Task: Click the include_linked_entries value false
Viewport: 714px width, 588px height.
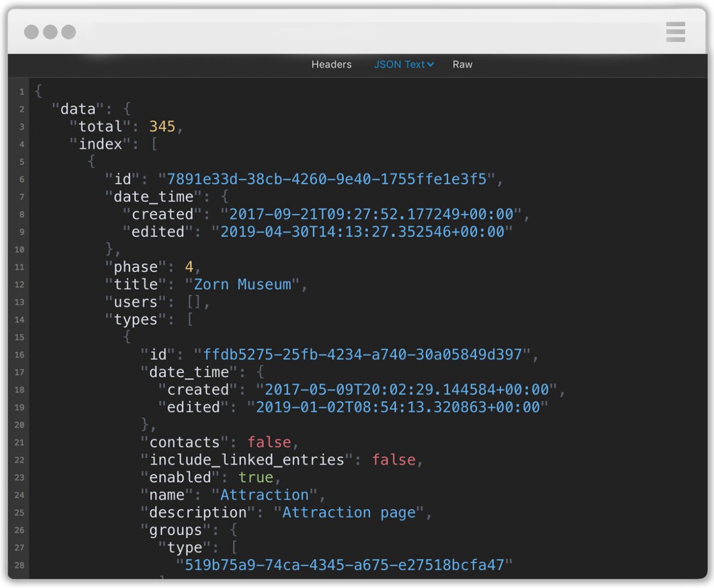Action: pyautogui.click(x=394, y=460)
